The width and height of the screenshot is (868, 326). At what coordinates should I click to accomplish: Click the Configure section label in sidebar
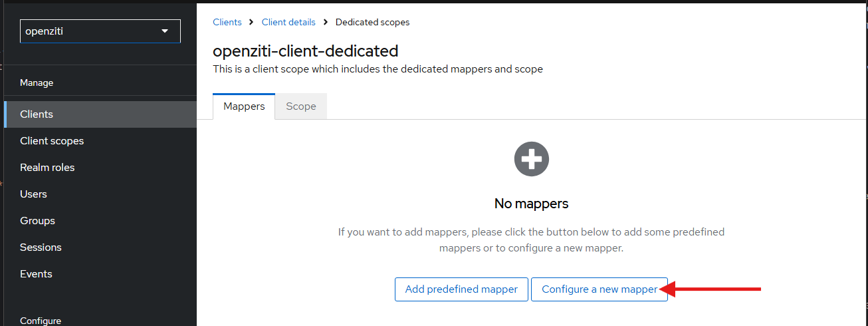41,321
